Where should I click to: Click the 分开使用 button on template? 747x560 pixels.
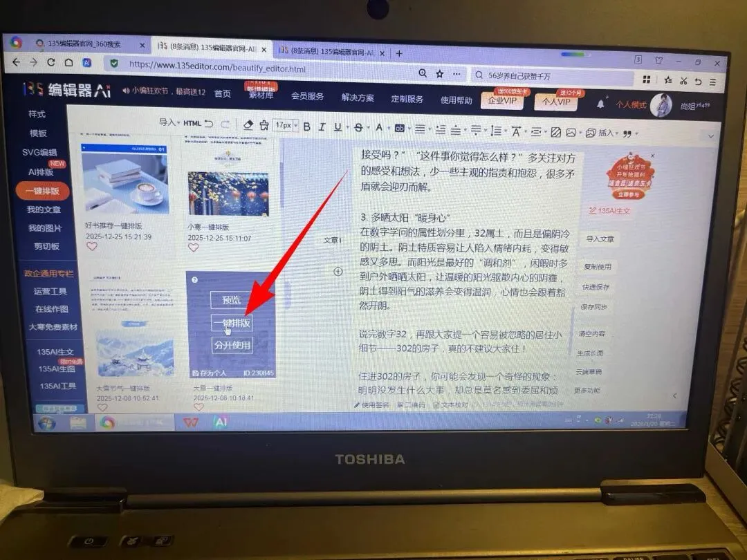[232, 345]
